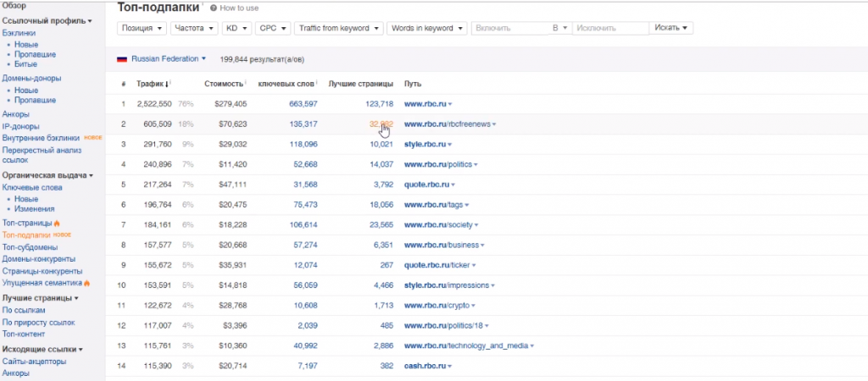The width and height of the screenshot is (868, 381).
Task: Expand quote.rbc.ru path dropdown arrow
Action: click(x=453, y=185)
